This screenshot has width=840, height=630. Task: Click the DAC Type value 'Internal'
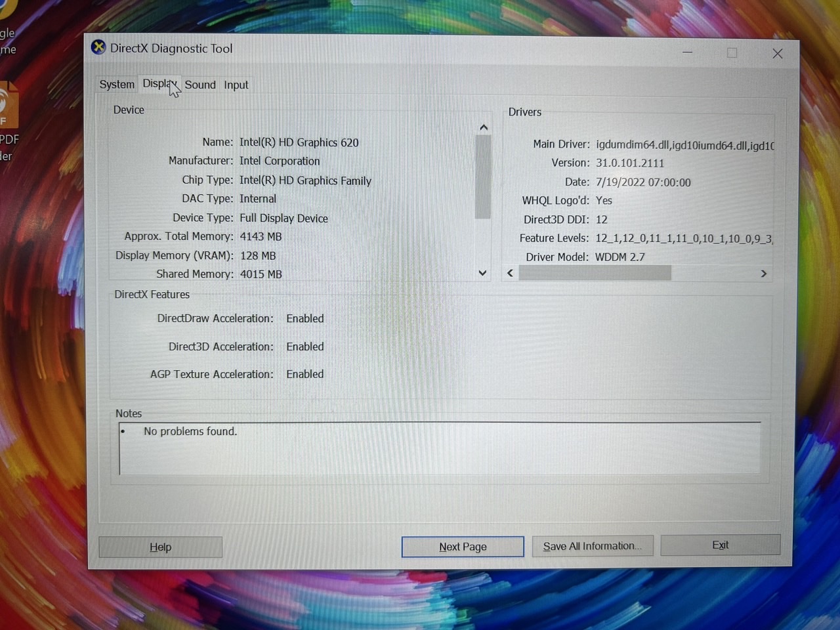click(258, 199)
